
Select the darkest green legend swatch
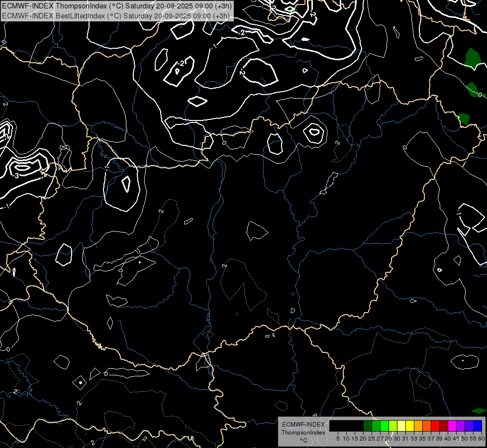[368, 426]
